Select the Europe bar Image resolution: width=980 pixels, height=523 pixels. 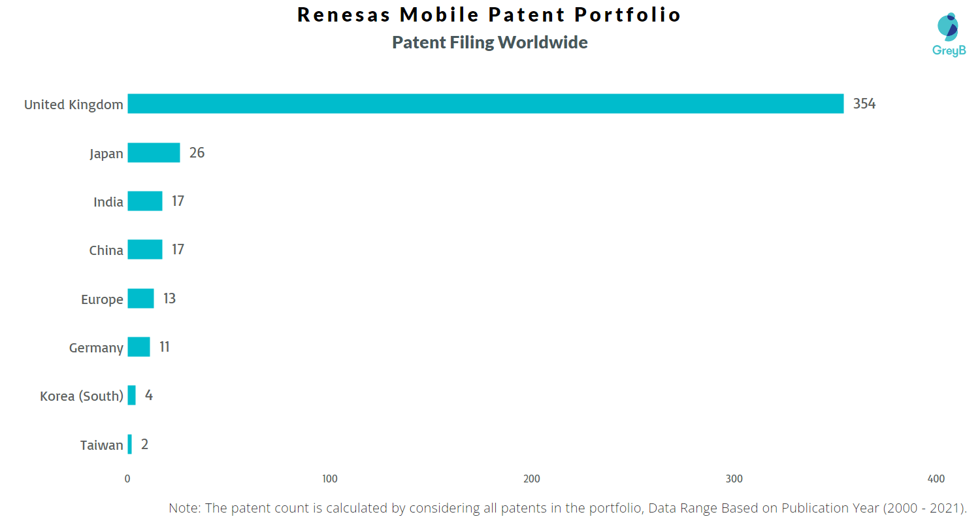pos(140,298)
